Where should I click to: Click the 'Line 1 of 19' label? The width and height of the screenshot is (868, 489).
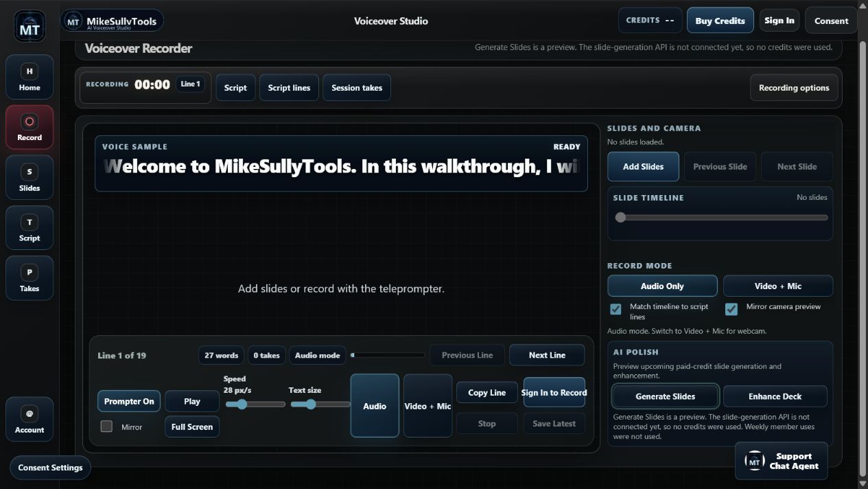coord(122,355)
